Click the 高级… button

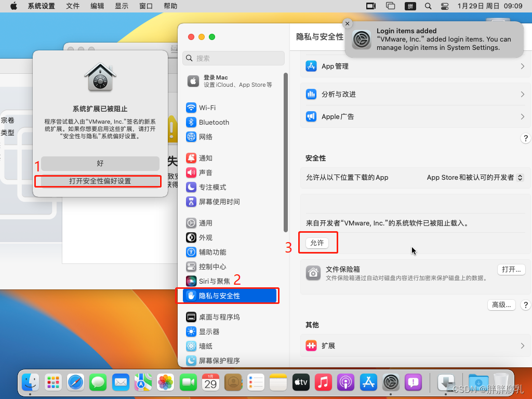pyautogui.click(x=501, y=304)
